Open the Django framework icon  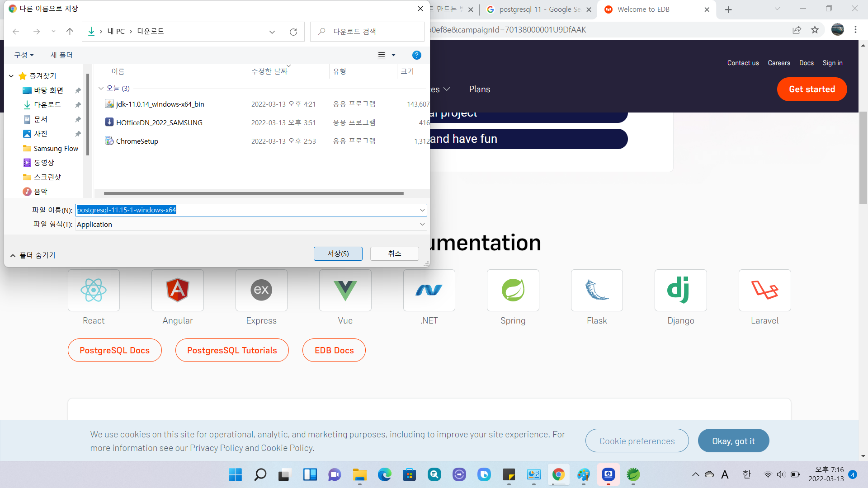click(680, 290)
